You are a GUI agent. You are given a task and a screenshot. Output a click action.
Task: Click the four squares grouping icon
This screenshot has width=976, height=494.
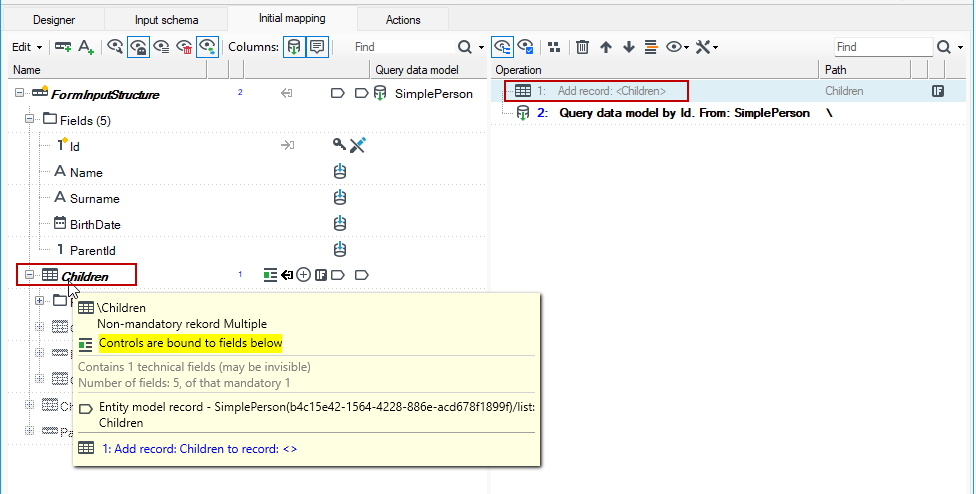(x=554, y=47)
